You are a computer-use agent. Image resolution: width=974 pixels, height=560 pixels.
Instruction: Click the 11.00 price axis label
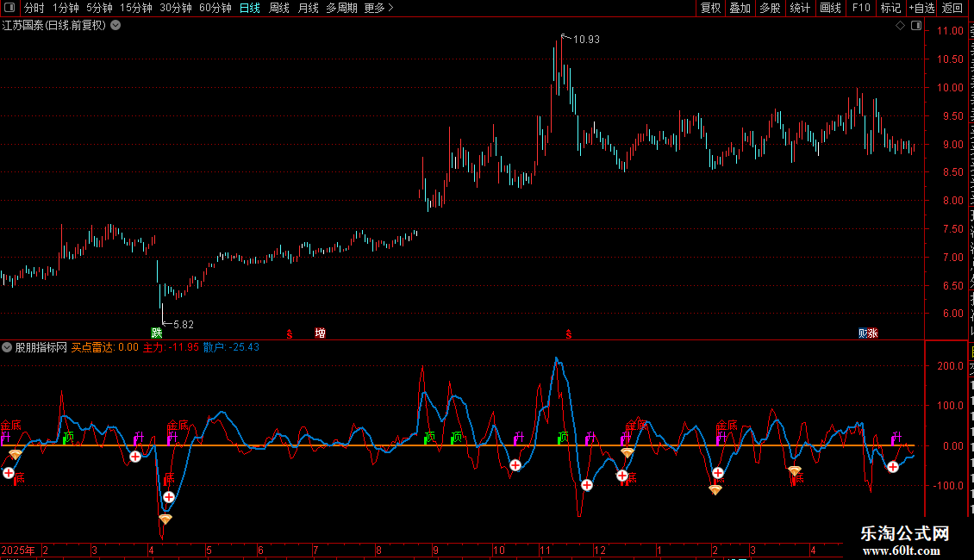[951, 31]
